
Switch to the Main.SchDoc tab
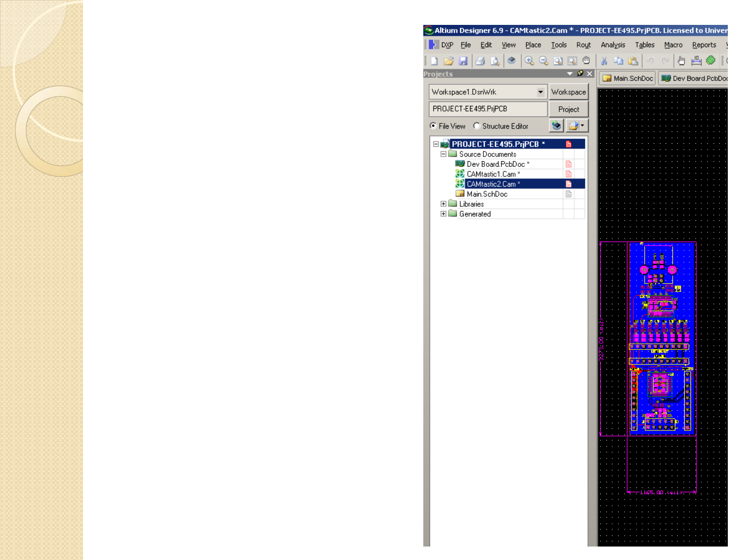point(628,78)
